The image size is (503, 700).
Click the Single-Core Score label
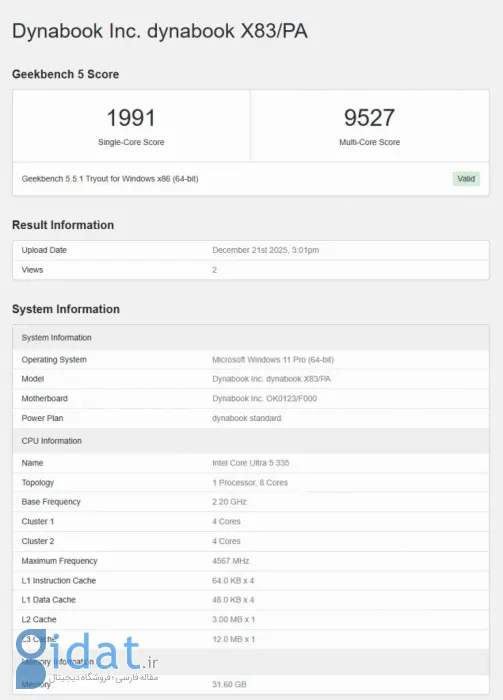131,142
